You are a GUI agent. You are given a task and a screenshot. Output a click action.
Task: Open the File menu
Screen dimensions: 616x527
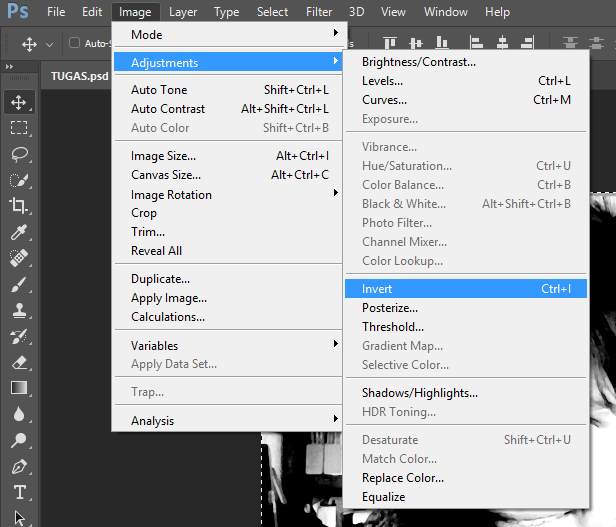pyautogui.click(x=56, y=12)
